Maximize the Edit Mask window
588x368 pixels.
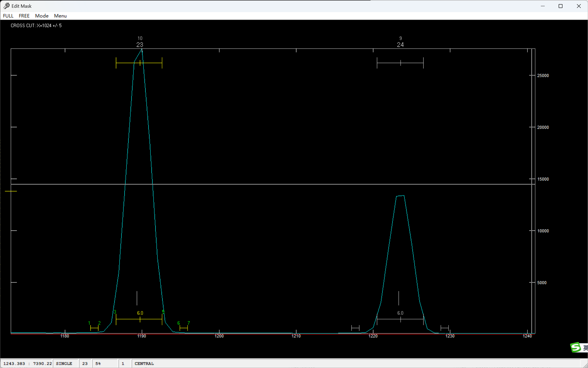[560, 6]
